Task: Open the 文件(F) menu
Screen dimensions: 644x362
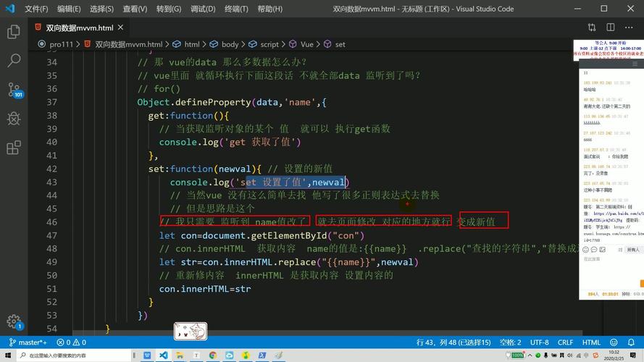Action: [x=36, y=9]
